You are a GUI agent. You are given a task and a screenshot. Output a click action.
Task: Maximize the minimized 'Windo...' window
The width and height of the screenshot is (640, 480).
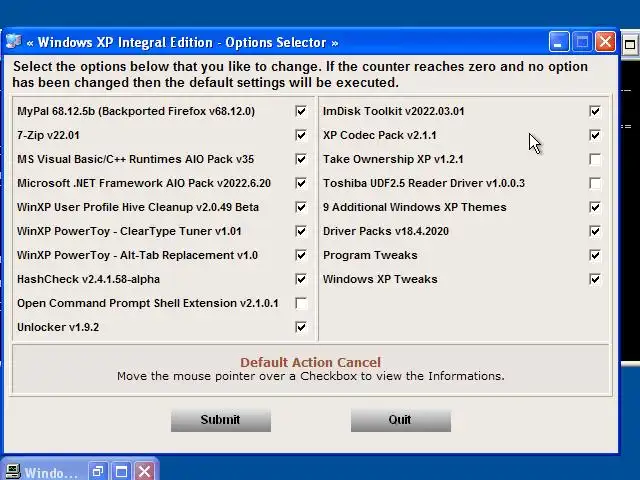point(121,472)
